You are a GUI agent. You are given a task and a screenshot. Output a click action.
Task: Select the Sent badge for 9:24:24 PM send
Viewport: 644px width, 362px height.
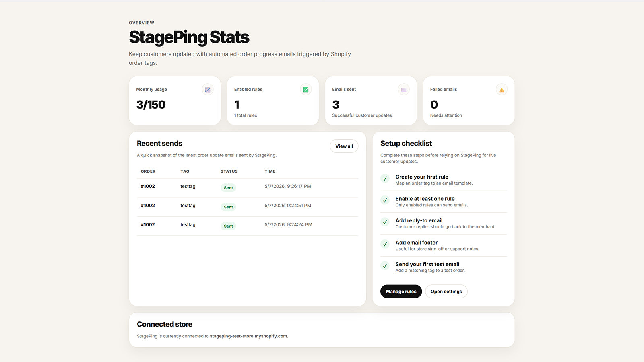pos(228,226)
